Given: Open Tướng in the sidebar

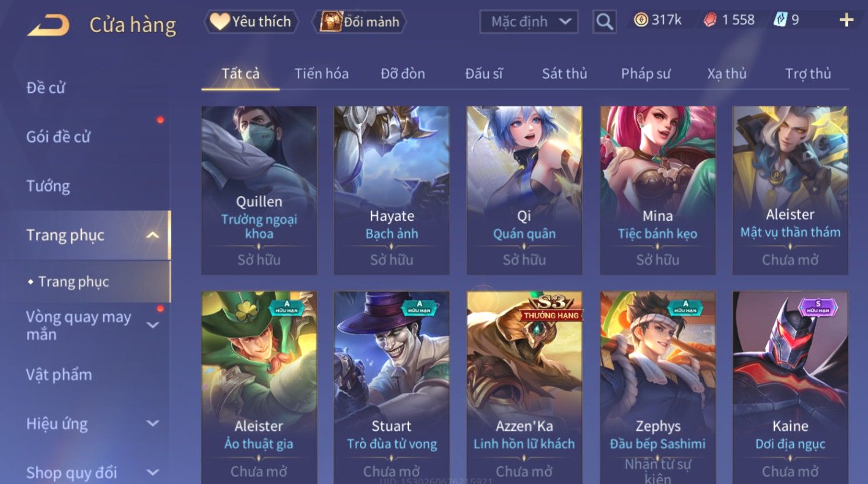Looking at the screenshot, I should point(48,186).
